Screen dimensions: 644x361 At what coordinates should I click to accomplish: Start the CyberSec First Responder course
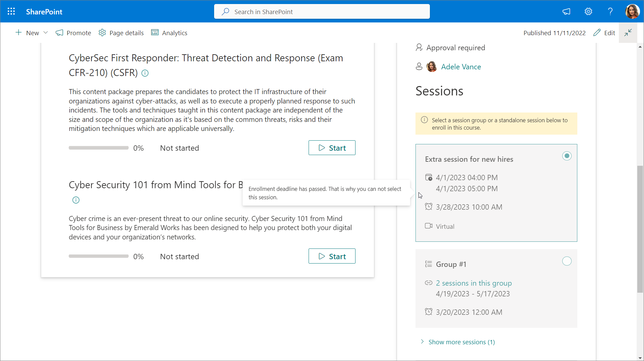point(332,148)
